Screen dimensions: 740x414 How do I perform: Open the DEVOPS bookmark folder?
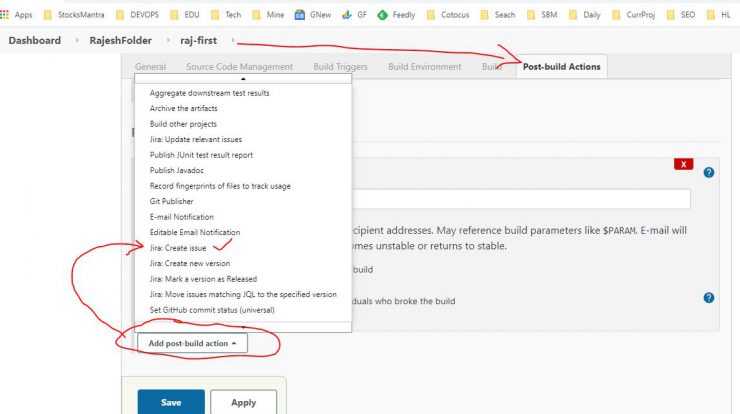point(137,15)
